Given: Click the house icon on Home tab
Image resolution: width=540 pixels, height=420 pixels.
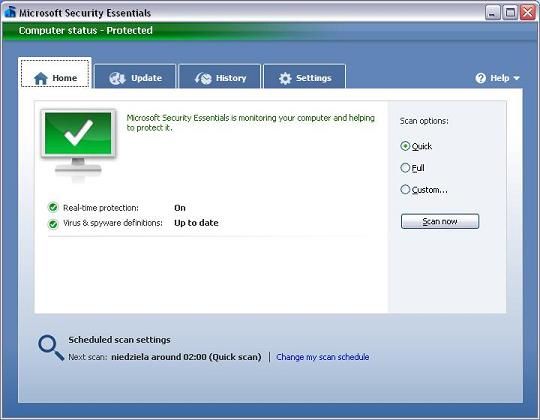Looking at the screenshot, I should point(41,78).
